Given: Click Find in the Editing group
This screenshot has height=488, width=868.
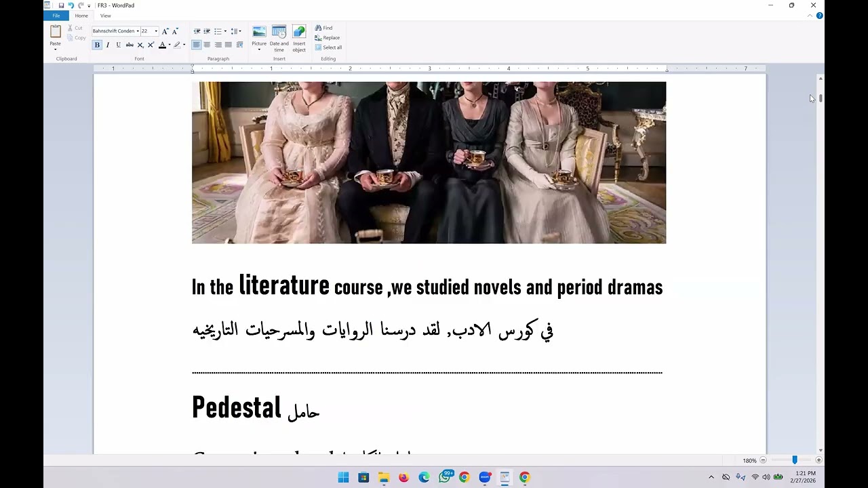Looking at the screenshot, I should pyautogui.click(x=323, y=28).
